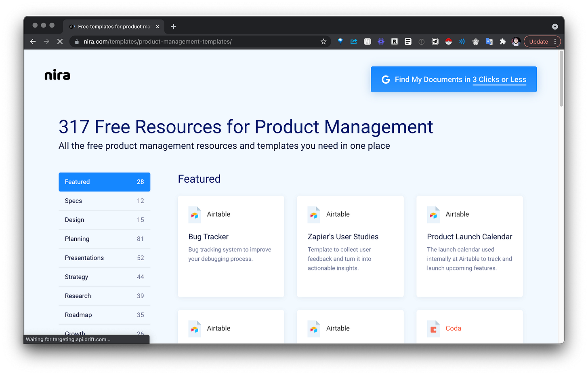This screenshot has height=375, width=588.
Task: Click the Coda label on the card
Action: [x=453, y=329]
